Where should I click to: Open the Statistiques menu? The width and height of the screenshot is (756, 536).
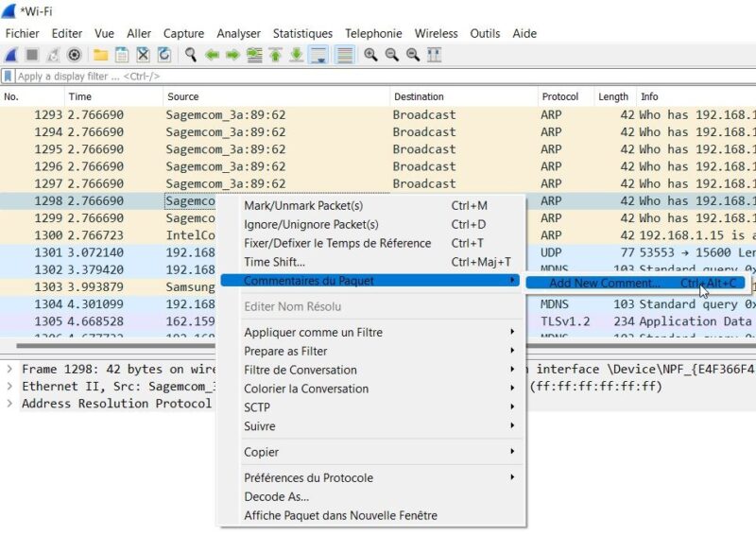point(302,33)
